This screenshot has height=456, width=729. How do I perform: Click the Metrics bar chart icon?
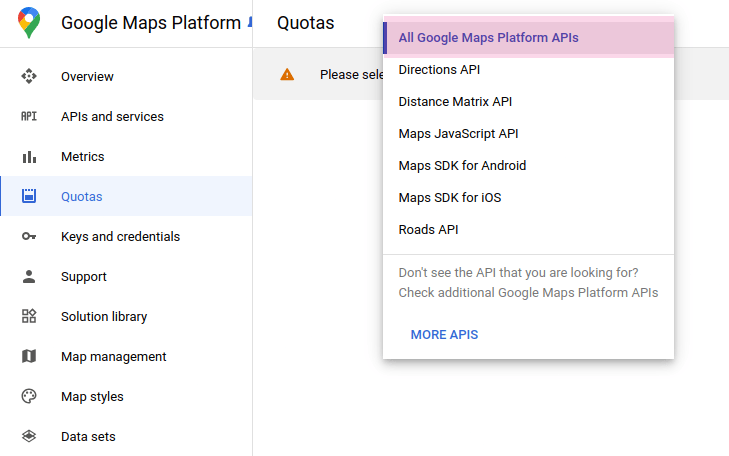pyautogui.click(x=29, y=156)
